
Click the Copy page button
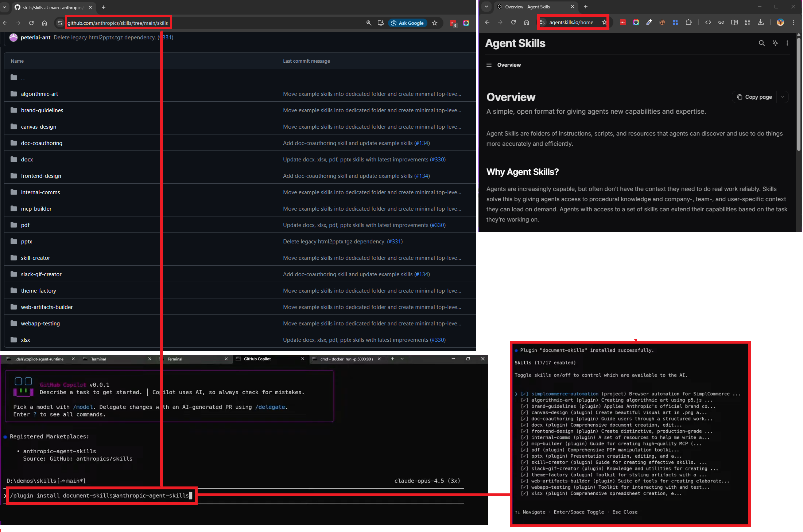(x=754, y=97)
